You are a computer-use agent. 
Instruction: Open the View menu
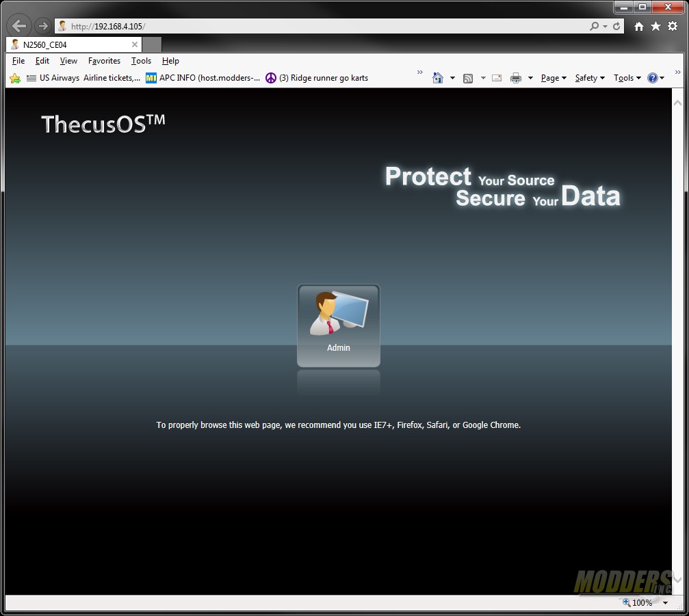tap(68, 61)
